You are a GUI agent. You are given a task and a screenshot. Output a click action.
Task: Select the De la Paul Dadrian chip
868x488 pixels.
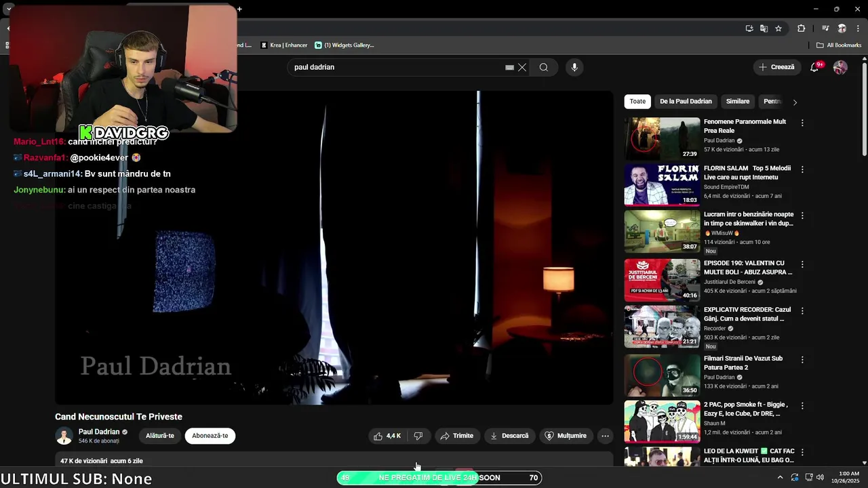[686, 102]
